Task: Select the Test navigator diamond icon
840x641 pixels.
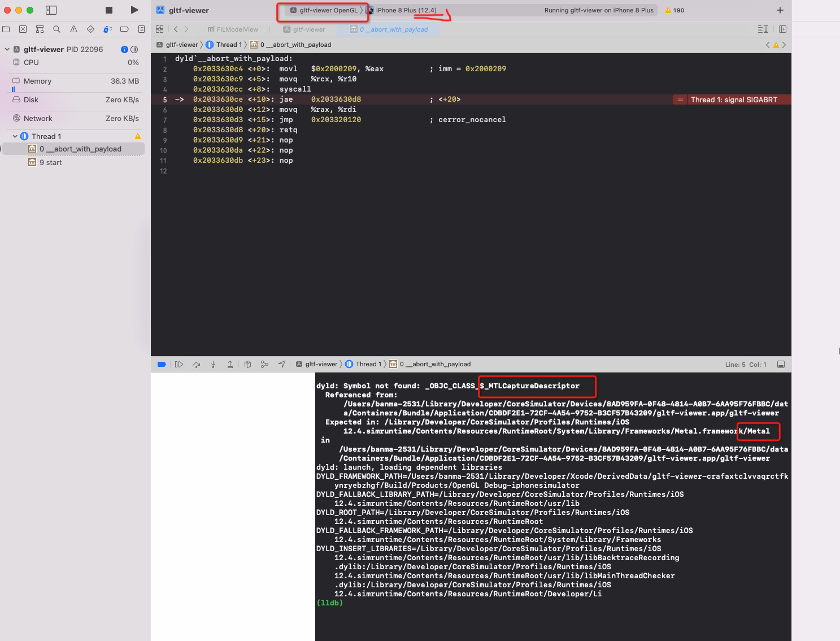Action: click(x=90, y=29)
